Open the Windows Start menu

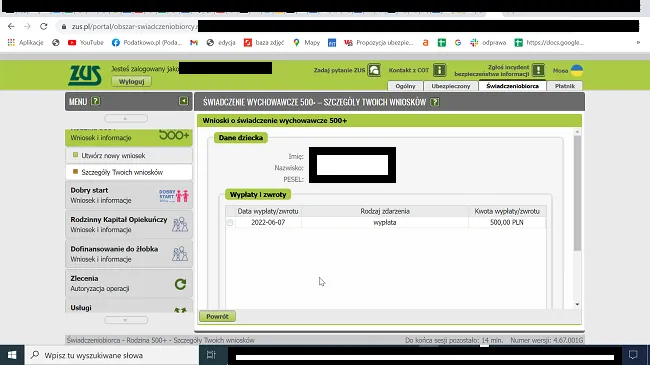(x=12, y=355)
